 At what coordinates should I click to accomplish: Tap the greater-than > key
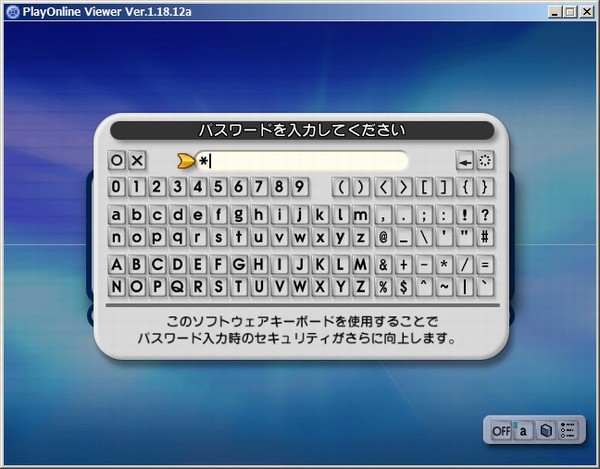403,187
